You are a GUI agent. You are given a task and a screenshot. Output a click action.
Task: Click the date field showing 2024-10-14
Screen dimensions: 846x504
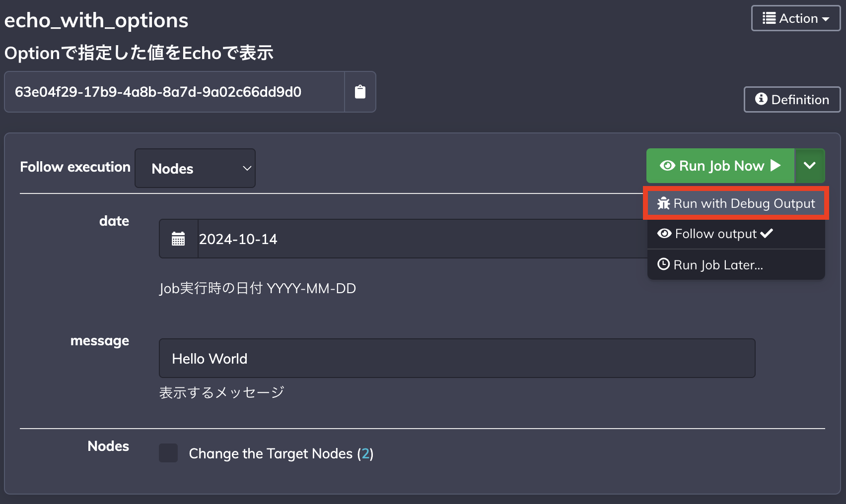click(422, 239)
